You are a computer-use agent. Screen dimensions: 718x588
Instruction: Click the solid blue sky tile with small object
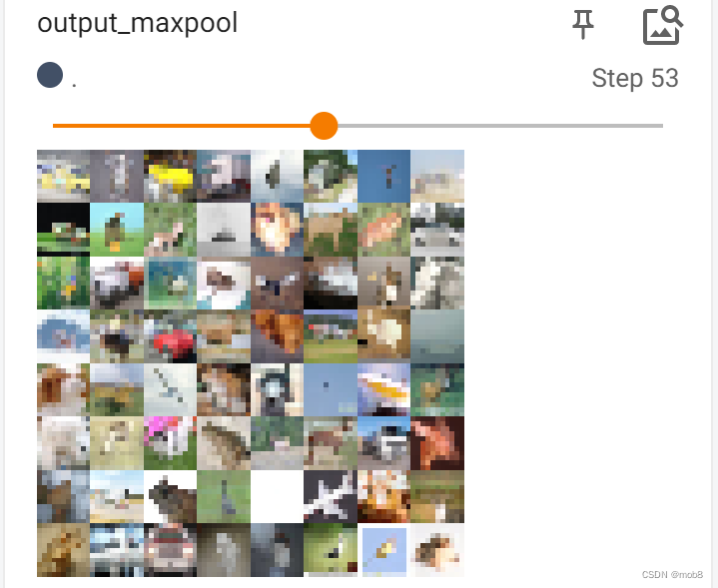(383, 177)
